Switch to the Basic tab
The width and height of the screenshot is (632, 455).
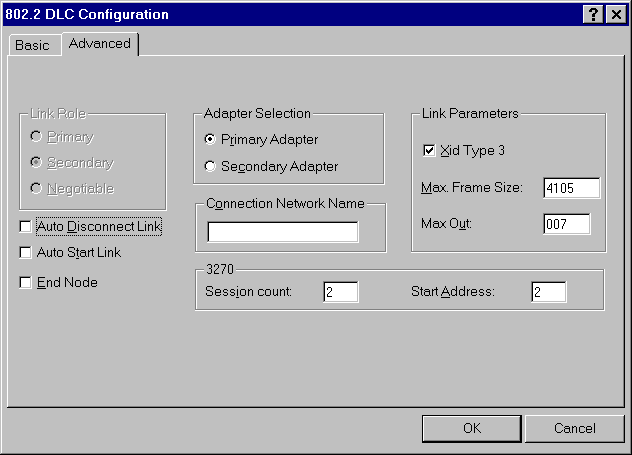(32, 46)
